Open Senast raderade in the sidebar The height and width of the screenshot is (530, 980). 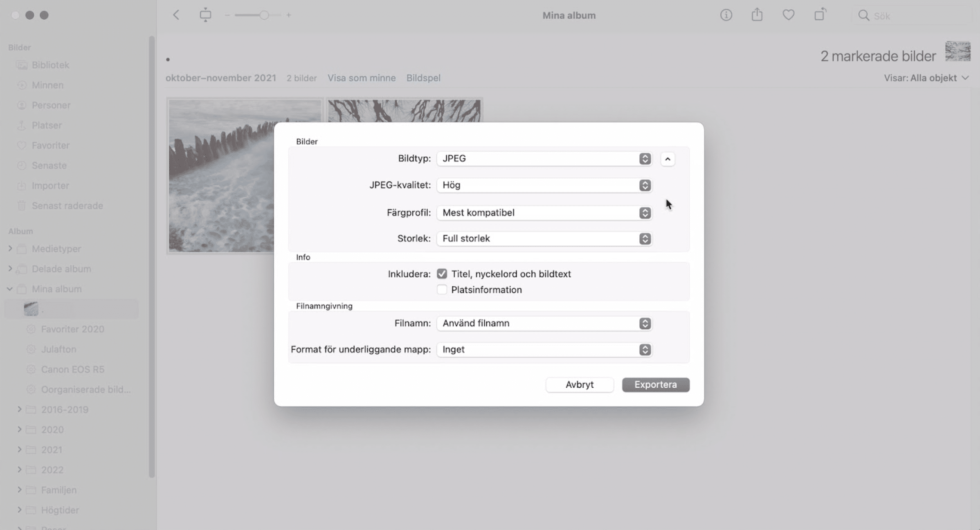[x=67, y=205]
